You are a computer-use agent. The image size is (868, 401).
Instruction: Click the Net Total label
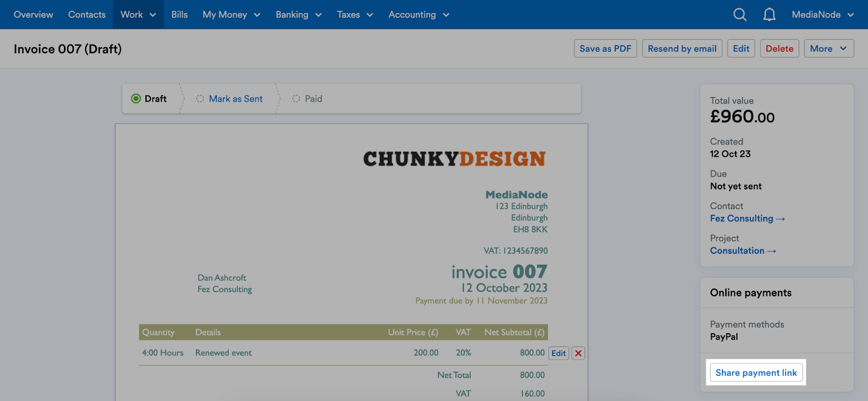coord(454,375)
